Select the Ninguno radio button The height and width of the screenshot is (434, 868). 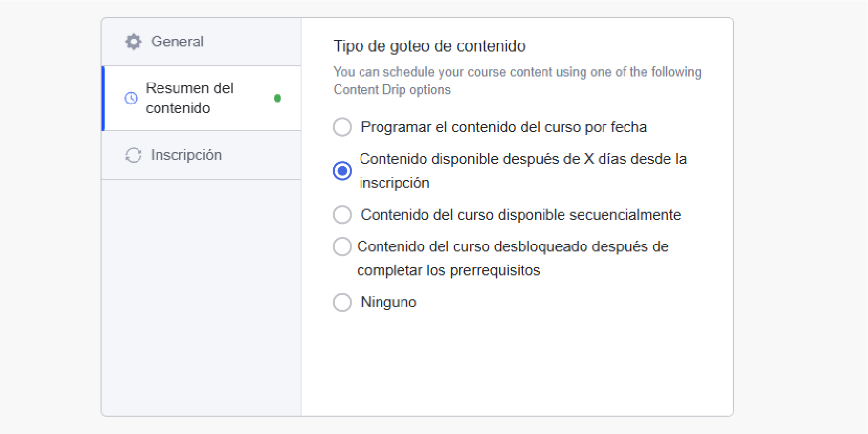click(342, 302)
